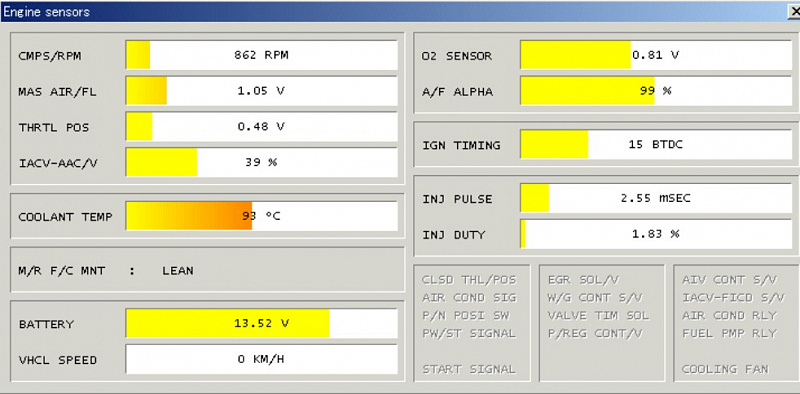Click the A/F ALPHA gauge bar showing 99 %
This screenshot has height=394, width=800.
pos(657,91)
